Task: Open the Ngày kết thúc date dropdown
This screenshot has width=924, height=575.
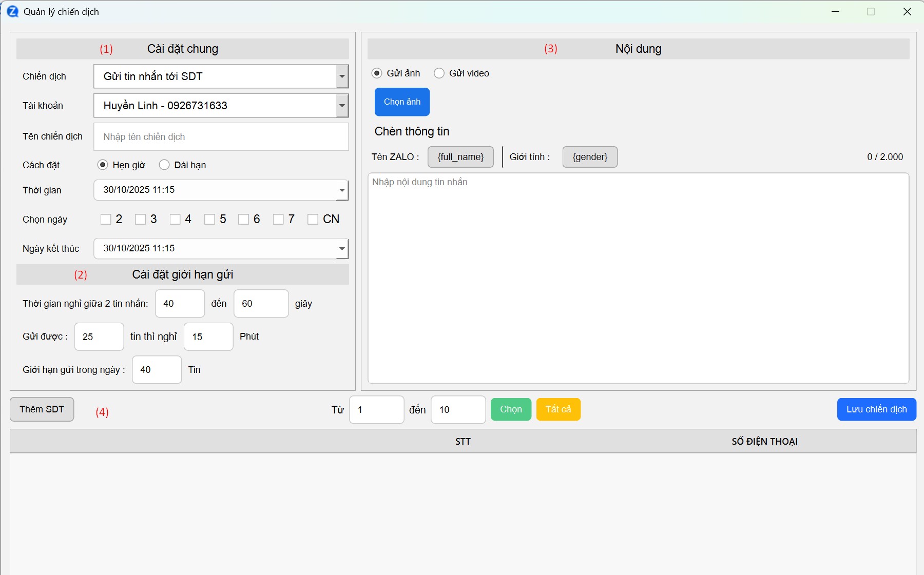Action: coord(342,249)
